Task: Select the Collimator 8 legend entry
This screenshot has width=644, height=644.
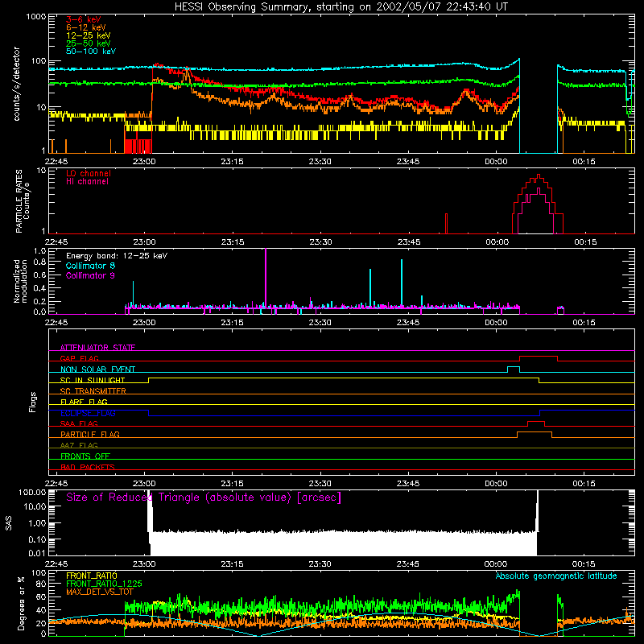Action: pyautogui.click(x=90, y=266)
